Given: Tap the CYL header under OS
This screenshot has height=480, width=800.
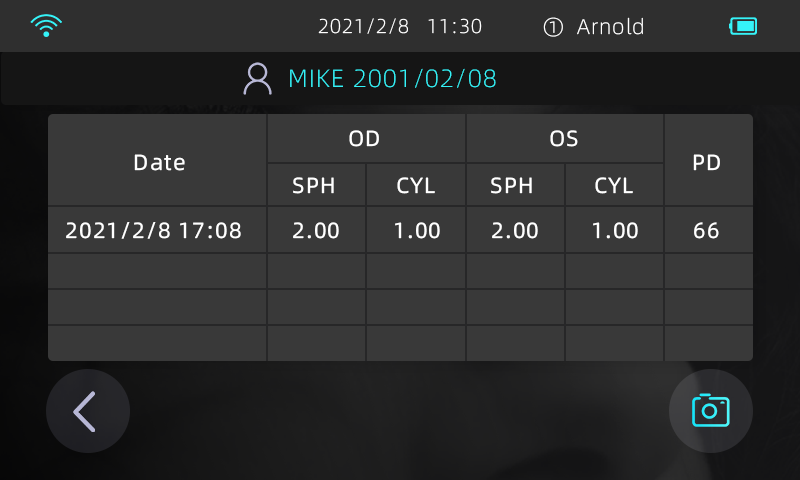Looking at the screenshot, I should pos(614,186).
